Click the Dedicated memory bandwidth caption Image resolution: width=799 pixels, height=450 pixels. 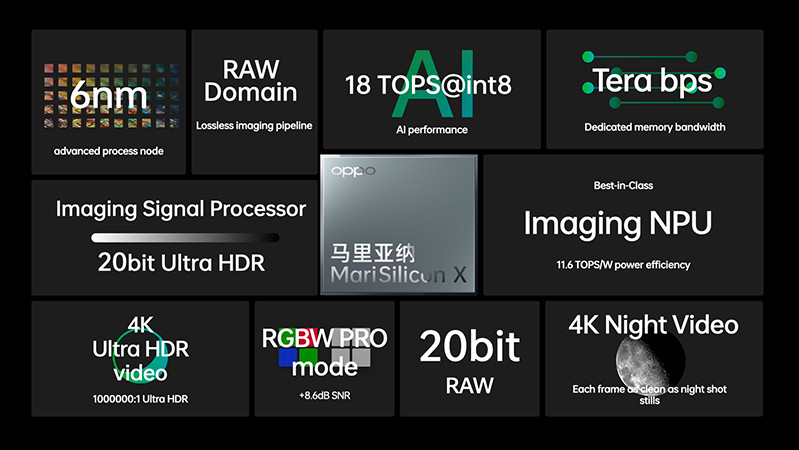[654, 127]
